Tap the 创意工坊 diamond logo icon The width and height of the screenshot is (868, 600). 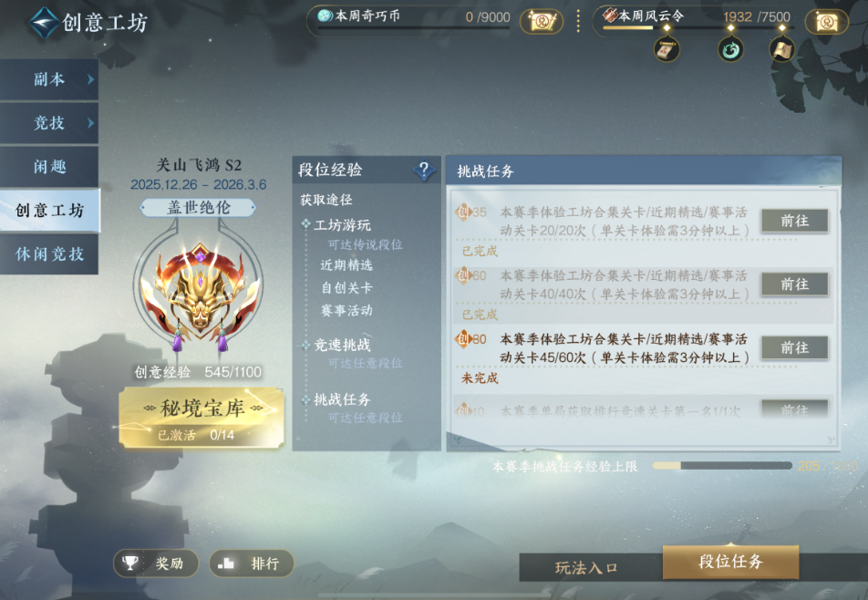45,23
